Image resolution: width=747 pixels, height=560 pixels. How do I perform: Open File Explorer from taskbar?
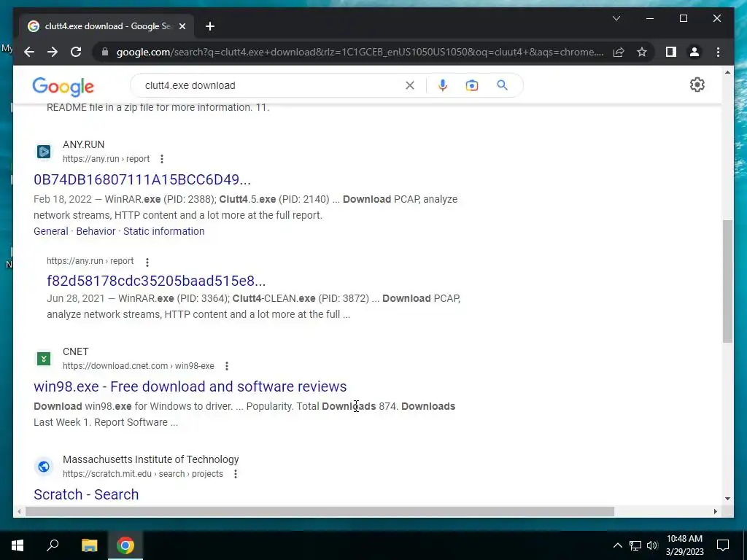(x=89, y=545)
